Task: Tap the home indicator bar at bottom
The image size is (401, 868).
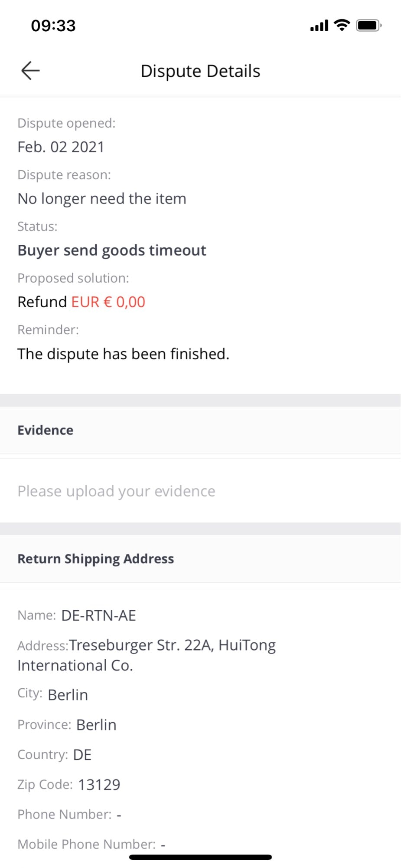Action: 200,857
